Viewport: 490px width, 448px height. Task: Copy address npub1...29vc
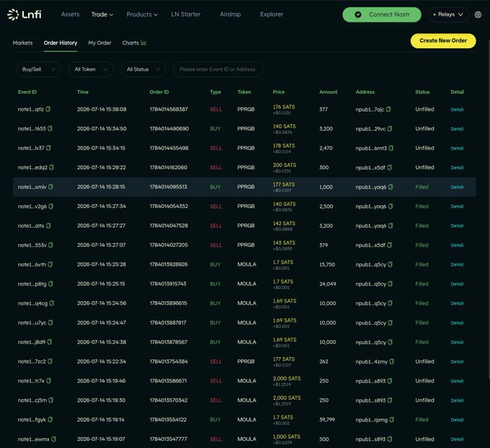(x=390, y=129)
